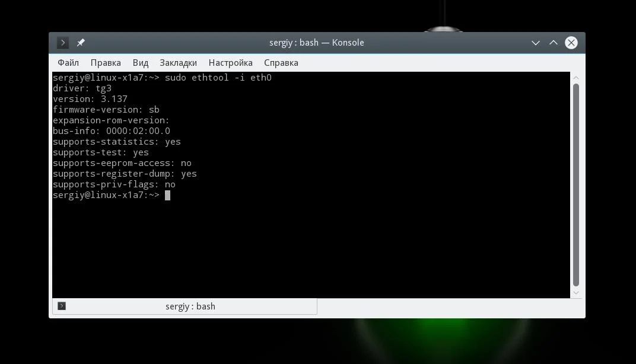Click the 'driver: tg3' output line

(82, 88)
